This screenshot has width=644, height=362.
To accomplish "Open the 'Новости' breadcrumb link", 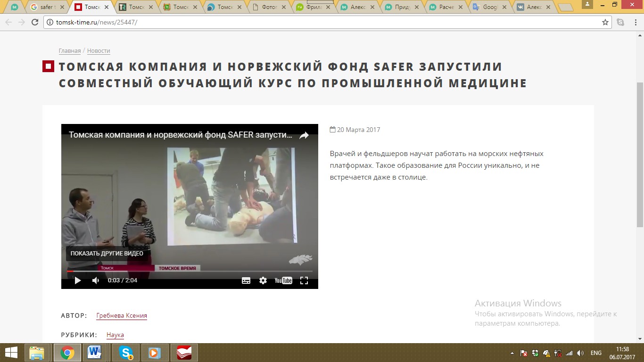I will click(x=99, y=51).
